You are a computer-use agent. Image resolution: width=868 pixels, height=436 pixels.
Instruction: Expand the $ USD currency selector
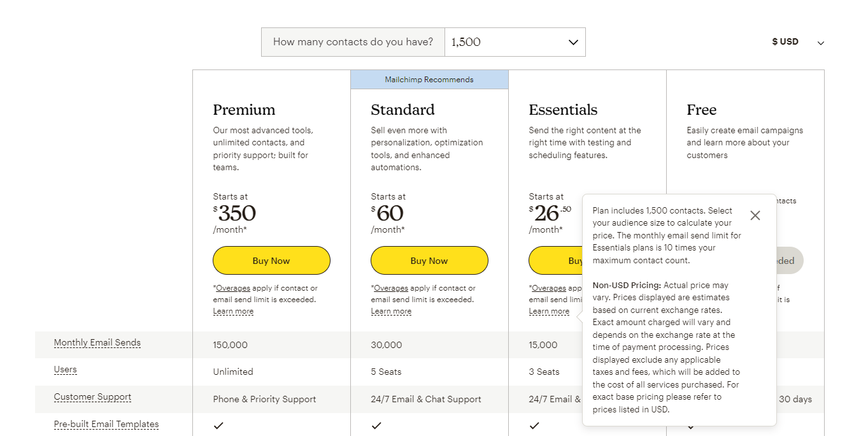click(797, 42)
